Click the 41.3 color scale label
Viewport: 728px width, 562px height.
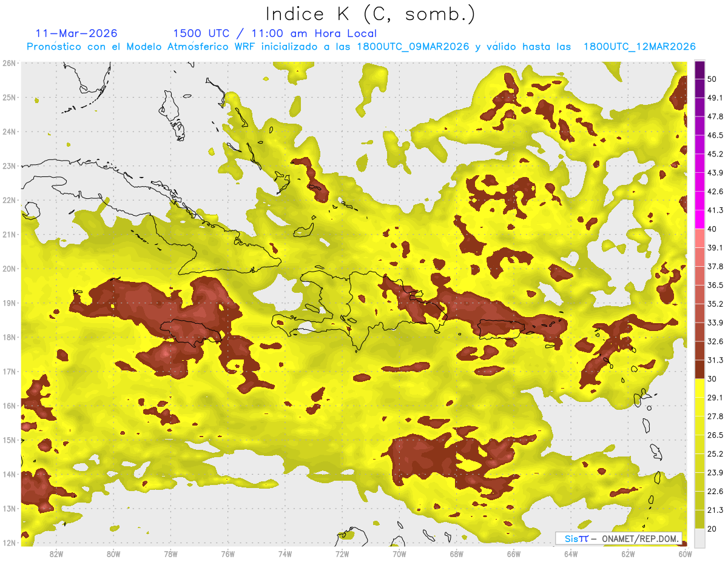pos(715,210)
